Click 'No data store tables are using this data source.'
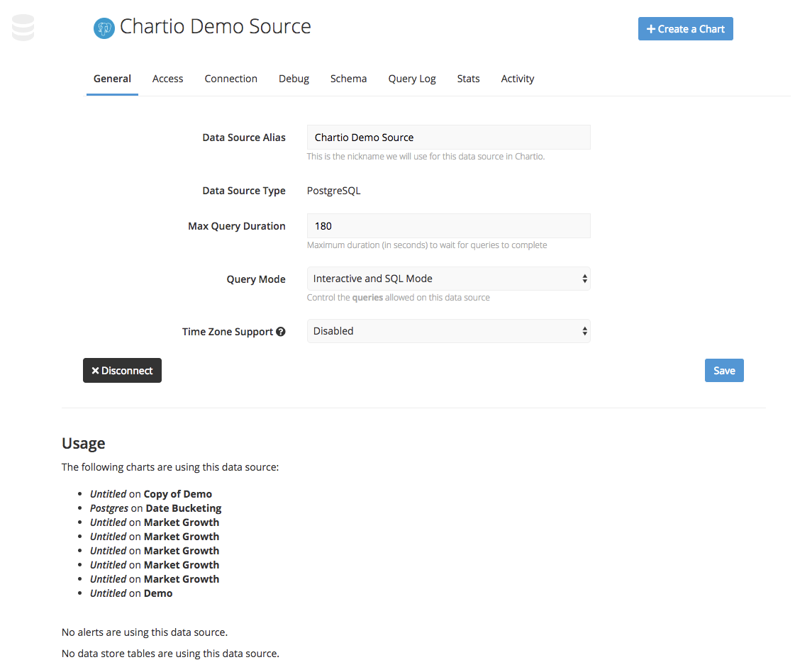 click(x=170, y=654)
